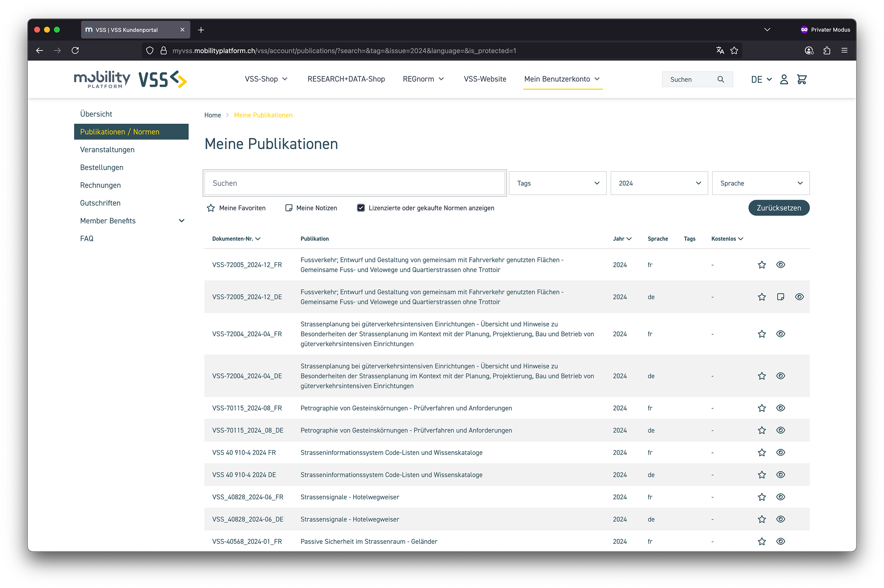Star the VSS-70115_2024-08_FR publication
This screenshot has height=588, width=884.
[x=761, y=408]
